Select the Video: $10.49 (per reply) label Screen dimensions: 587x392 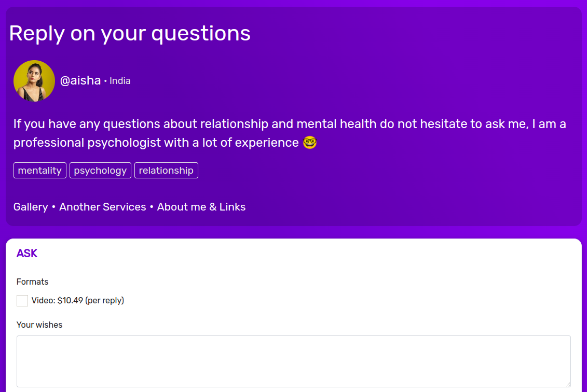point(78,300)
